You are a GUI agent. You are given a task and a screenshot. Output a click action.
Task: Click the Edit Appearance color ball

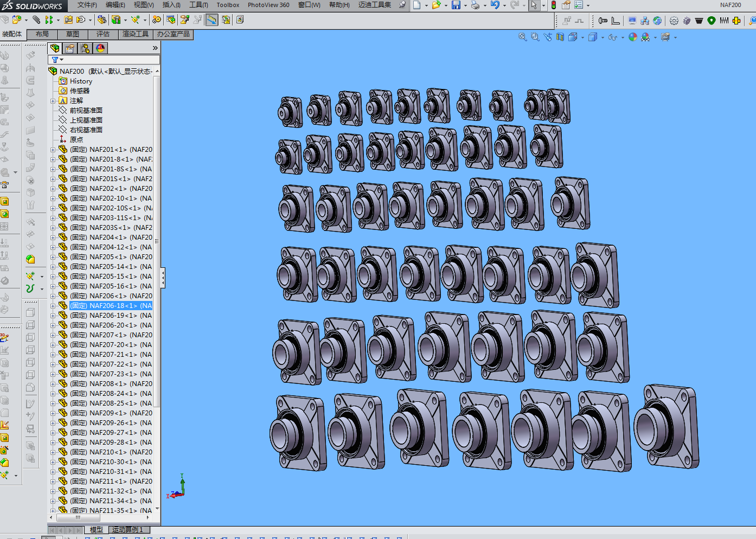click(x=632, y=37)
